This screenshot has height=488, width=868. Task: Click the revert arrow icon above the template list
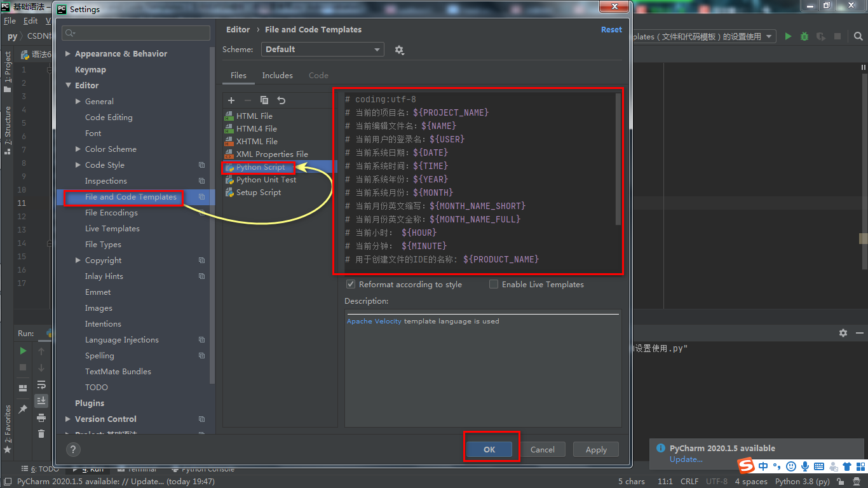tap(281, 100)
